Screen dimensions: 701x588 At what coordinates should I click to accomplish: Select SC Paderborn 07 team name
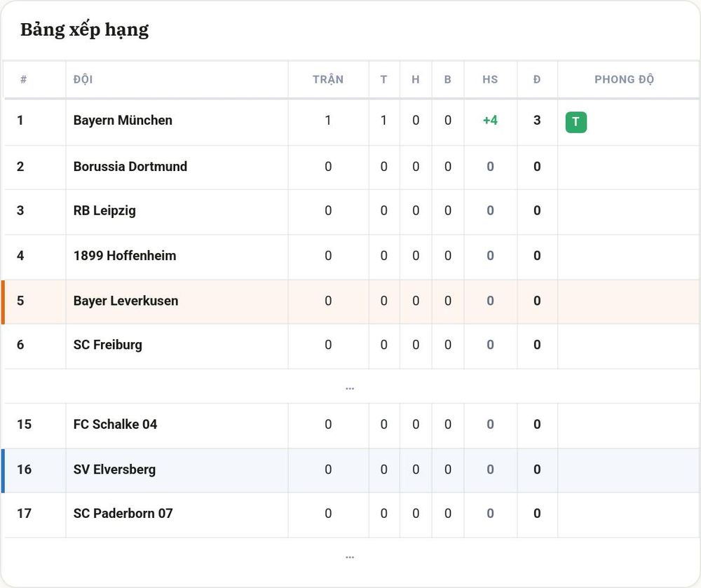pos(123,514)
